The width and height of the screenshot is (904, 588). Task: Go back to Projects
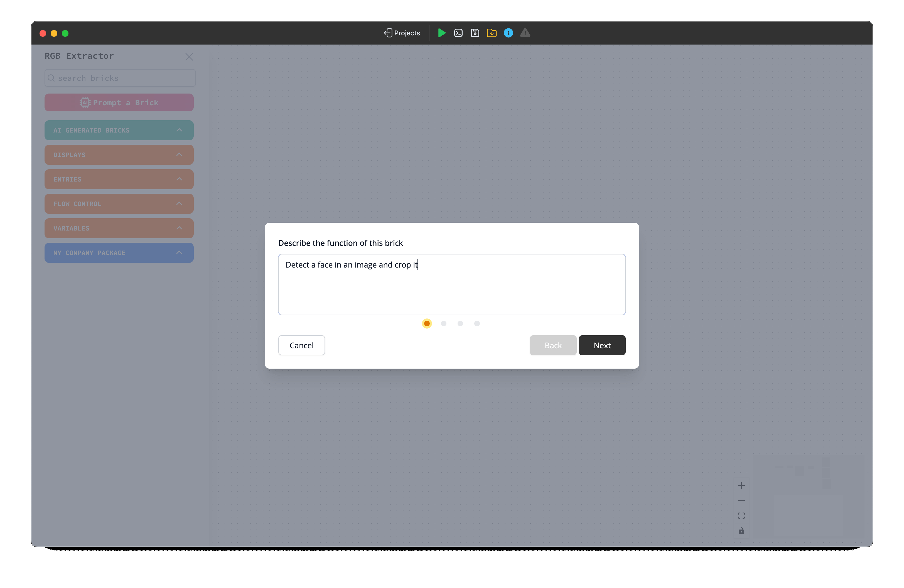pos(402,33)
